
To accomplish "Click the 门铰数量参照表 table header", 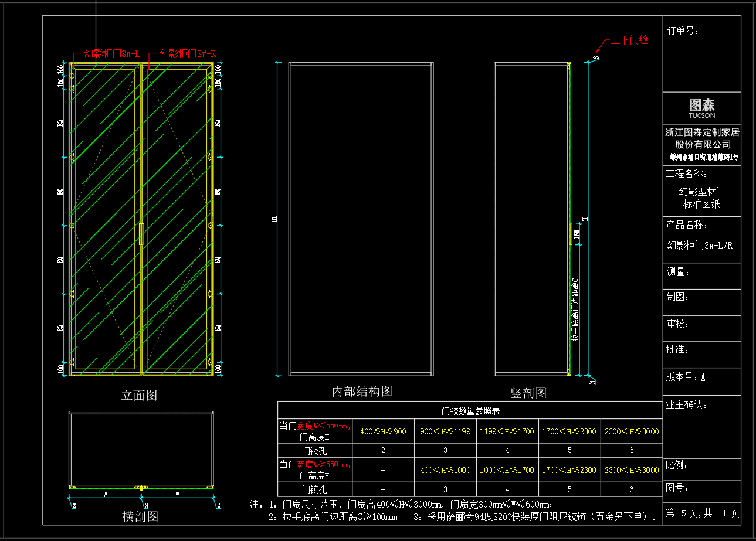I will point(470,411).
